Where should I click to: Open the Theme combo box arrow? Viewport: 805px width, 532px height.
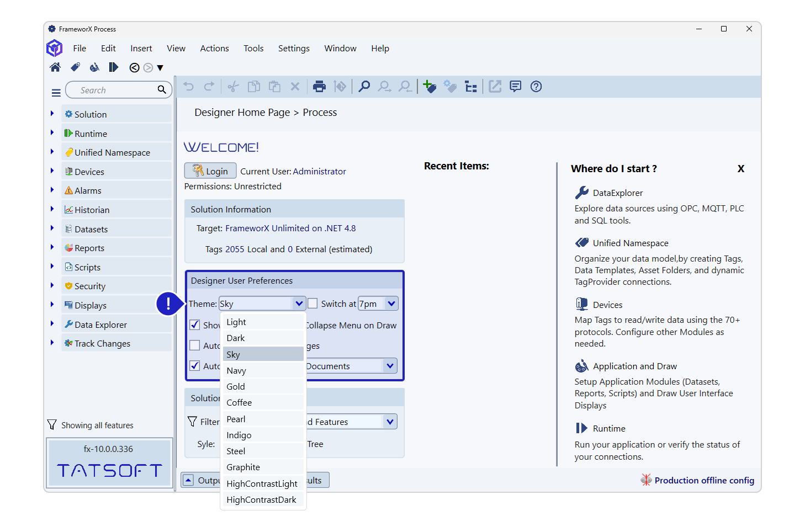pyautogui.click(x=299, y=304)
